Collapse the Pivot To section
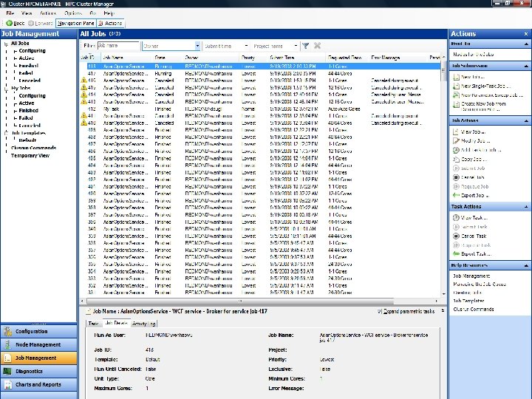532x399 pixels. pyautogui.click(x=526, y=44)
